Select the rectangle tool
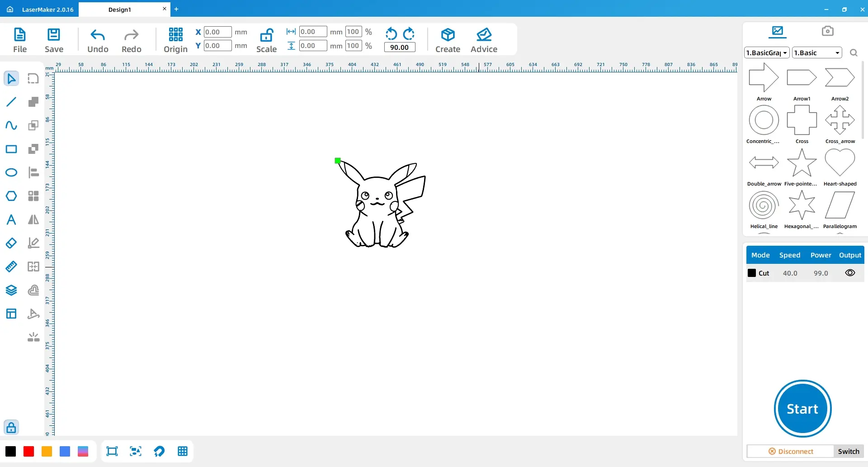 (x=11, y=149)
